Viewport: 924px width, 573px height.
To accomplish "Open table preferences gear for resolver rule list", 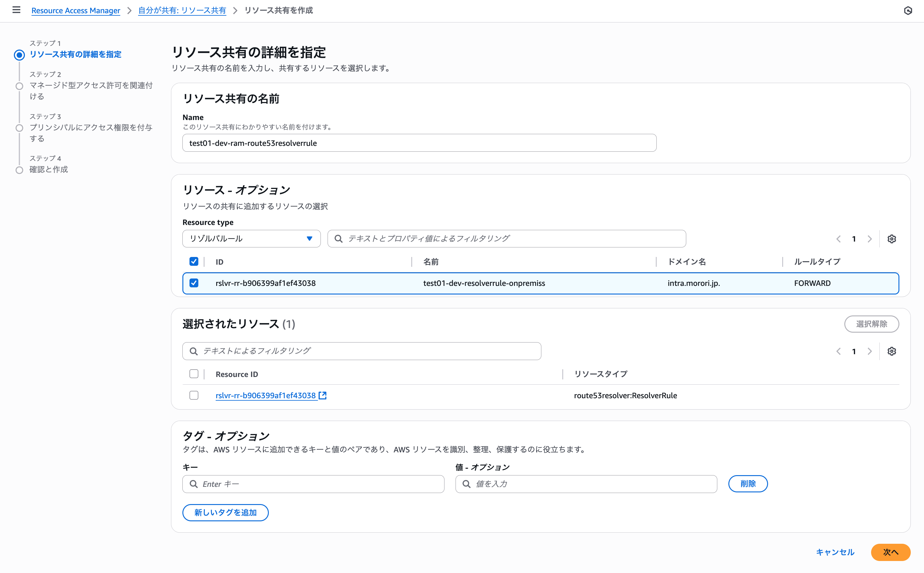I will pos(892,238).
